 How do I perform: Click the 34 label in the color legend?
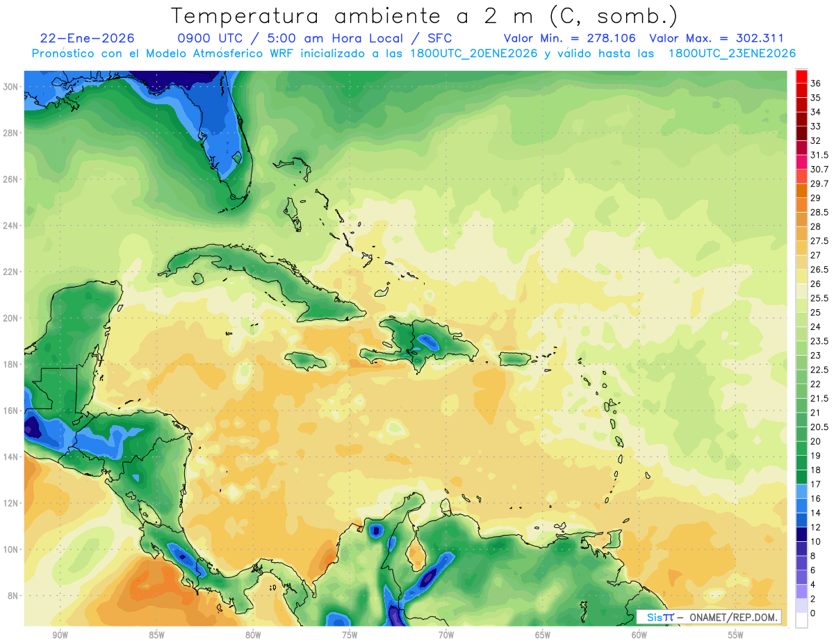pyautogui.click(x=816, y=112)
